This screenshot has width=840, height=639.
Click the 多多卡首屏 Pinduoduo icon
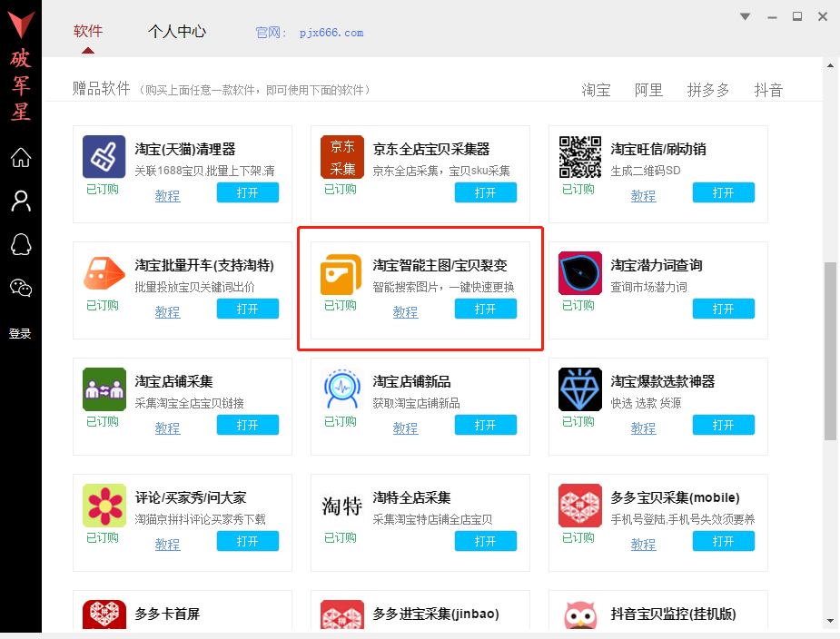pos(104,614)
